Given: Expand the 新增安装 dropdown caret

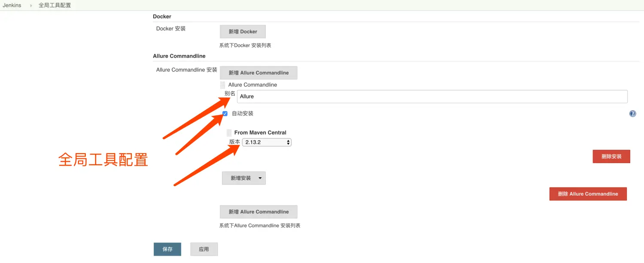Looking at the screenshot, I should [260, 178].
